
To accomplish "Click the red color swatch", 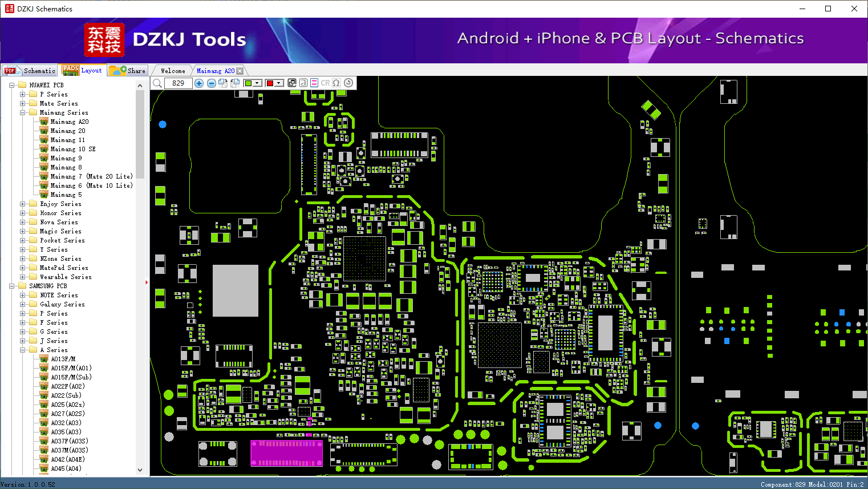I will click(270, 83).
